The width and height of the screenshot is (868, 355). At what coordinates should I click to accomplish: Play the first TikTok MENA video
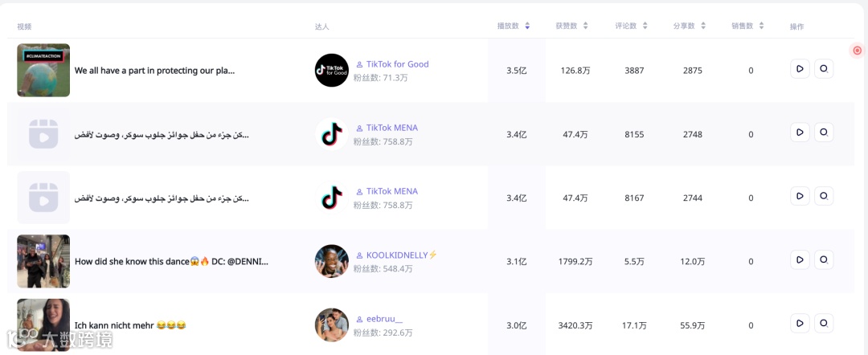[x=800, y=133]
